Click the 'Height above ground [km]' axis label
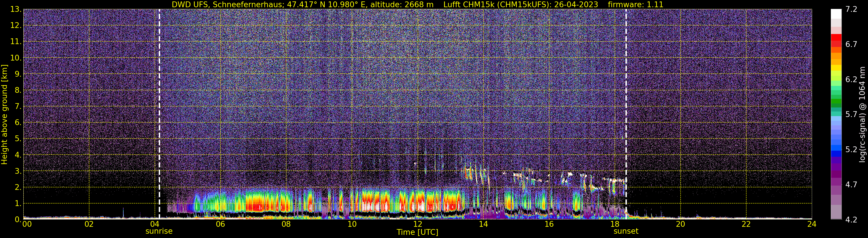 point(4,115)
